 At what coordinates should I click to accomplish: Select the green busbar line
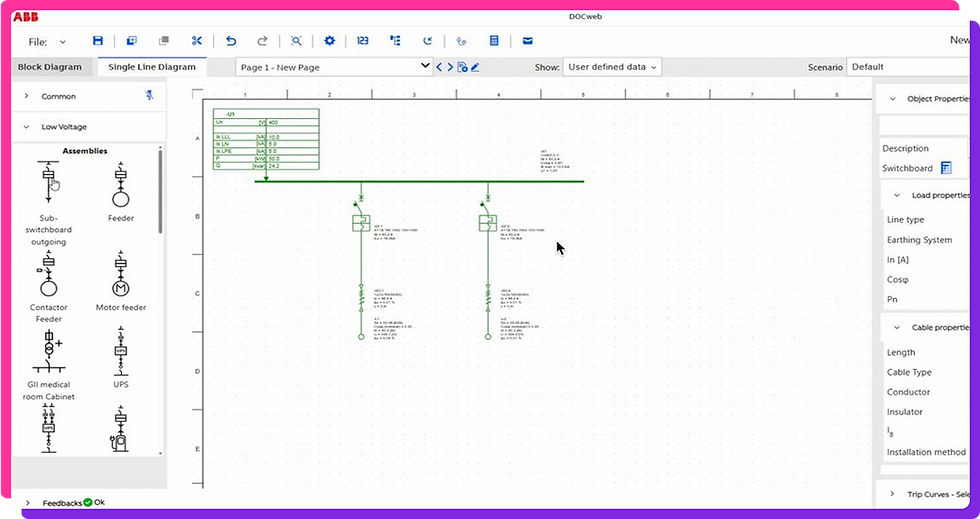[419, 181]
